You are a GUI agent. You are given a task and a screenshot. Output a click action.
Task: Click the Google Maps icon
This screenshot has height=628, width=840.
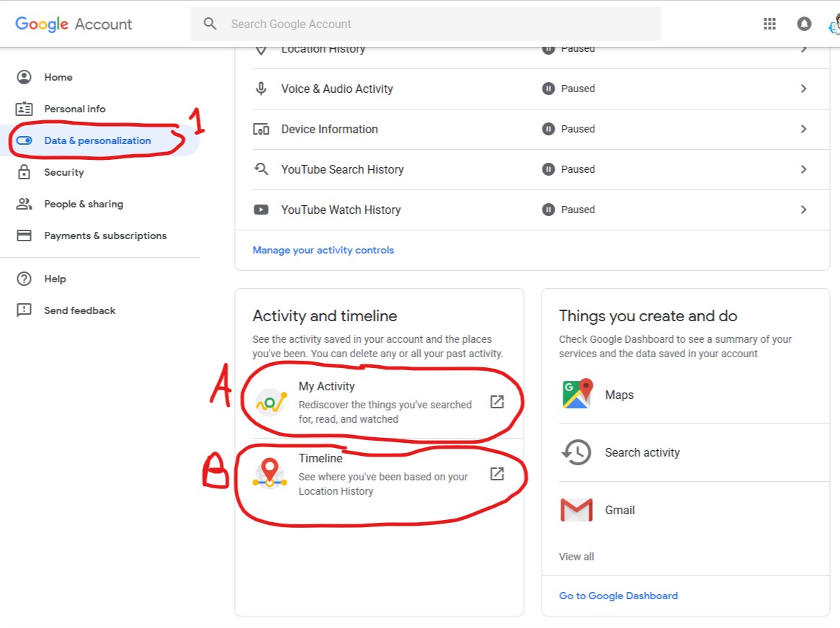[576, 395]
